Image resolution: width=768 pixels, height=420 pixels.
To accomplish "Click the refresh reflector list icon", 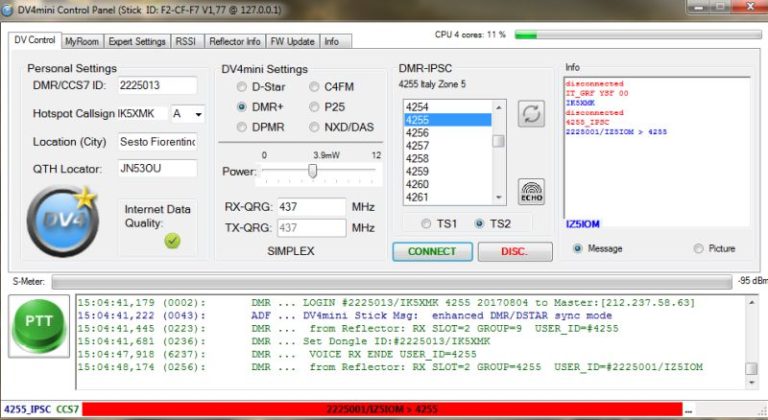I will point(531,113).
